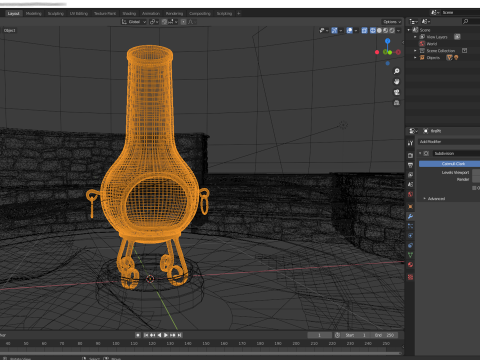Open the Animation workspace tab
The width and height of the screenshot is (480, 360).
pos(151,13)
